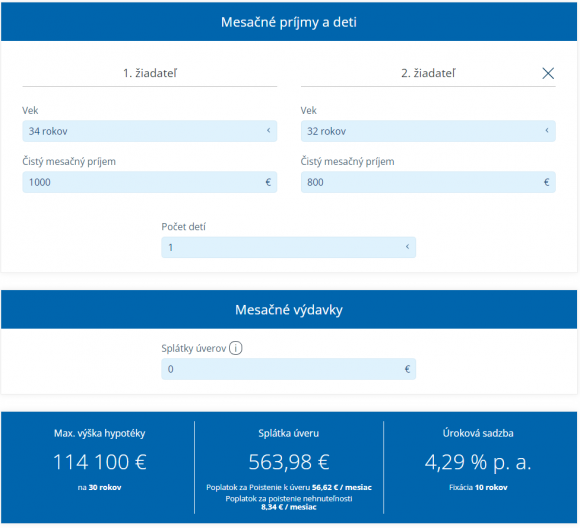Expand the Počet detí dropdown showing 1
580x528 pixels.
coord(289,247)
